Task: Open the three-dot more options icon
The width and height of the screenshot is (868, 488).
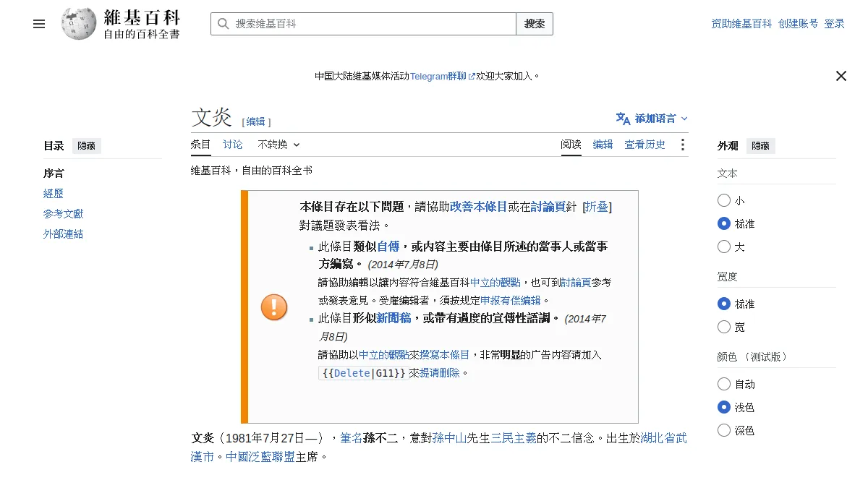Action: pyautogui.click(x=682, y=145)
